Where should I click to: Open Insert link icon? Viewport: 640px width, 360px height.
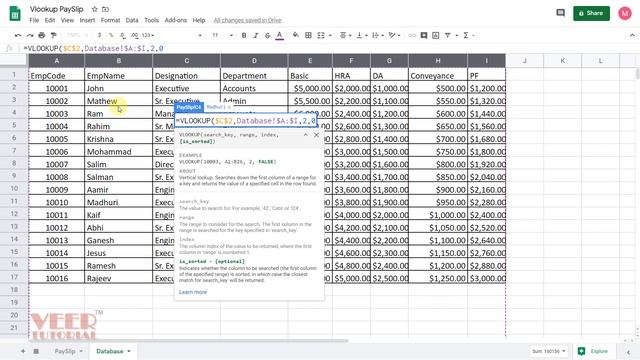pos(412,36)
